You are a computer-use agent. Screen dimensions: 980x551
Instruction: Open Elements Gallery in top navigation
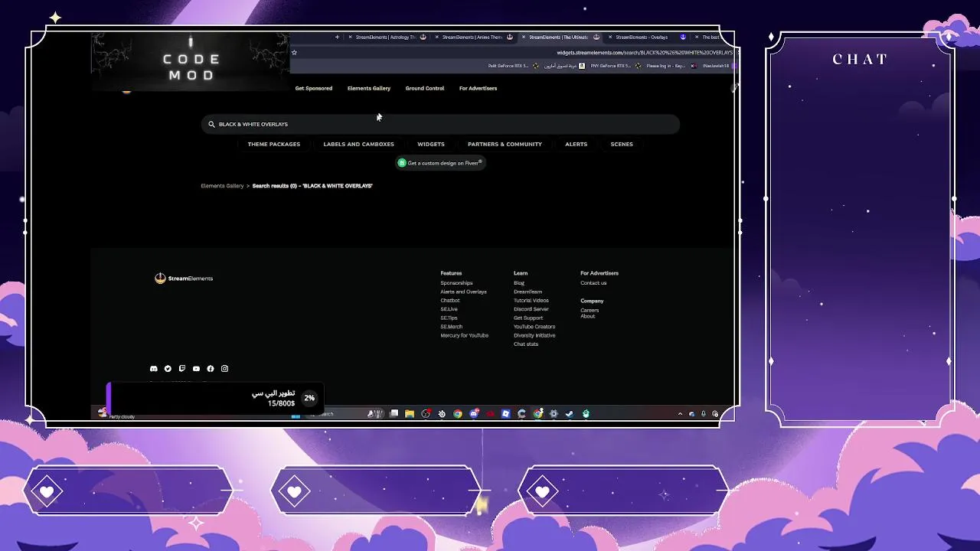[369, 88]
